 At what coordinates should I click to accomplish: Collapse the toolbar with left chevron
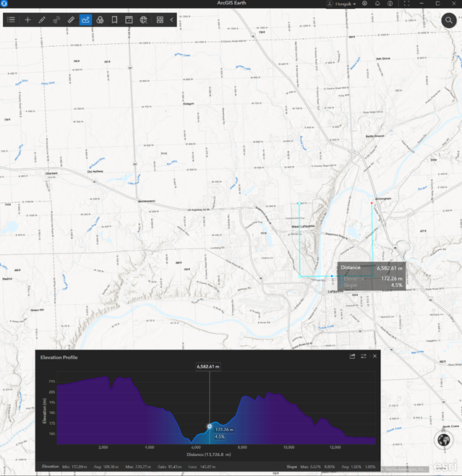click(x=172, y=20)
